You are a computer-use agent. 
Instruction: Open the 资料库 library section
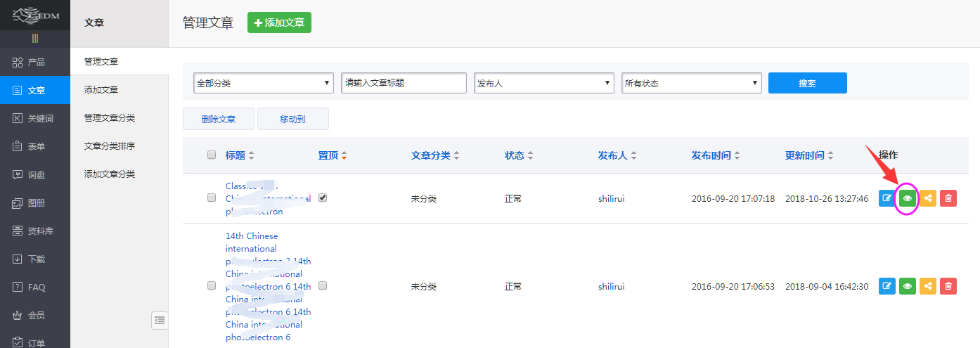35,231
